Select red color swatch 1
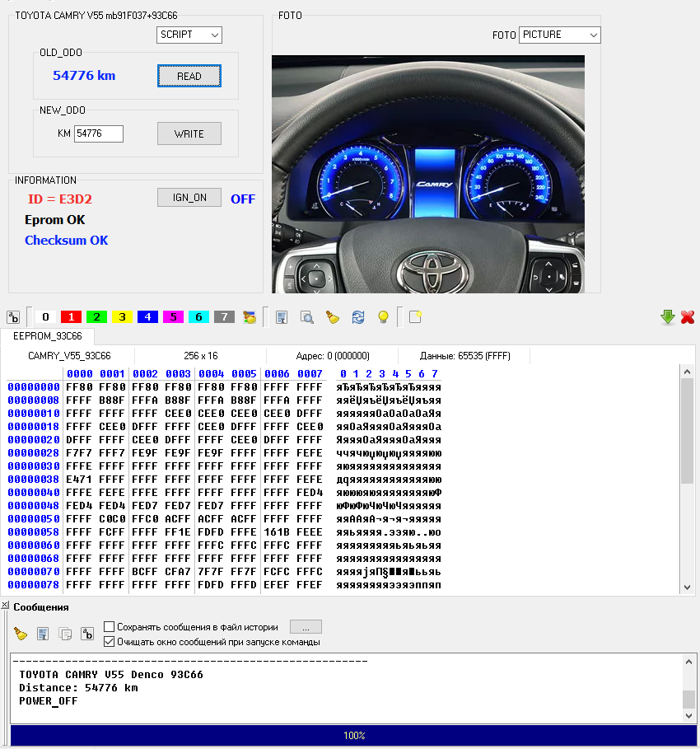700x749 pixels. (x=71, y=316)
